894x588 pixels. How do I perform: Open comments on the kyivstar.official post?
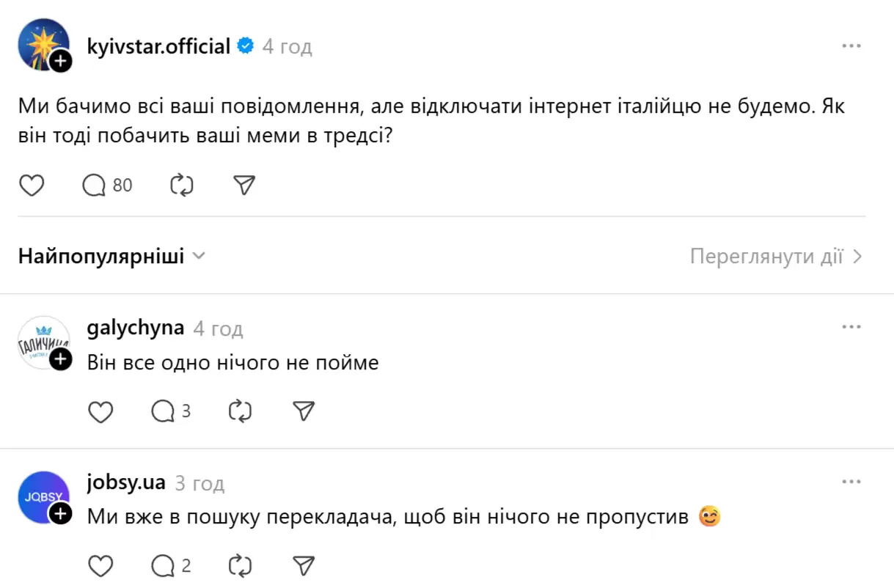pyautogui.click(x=92, y=185)
